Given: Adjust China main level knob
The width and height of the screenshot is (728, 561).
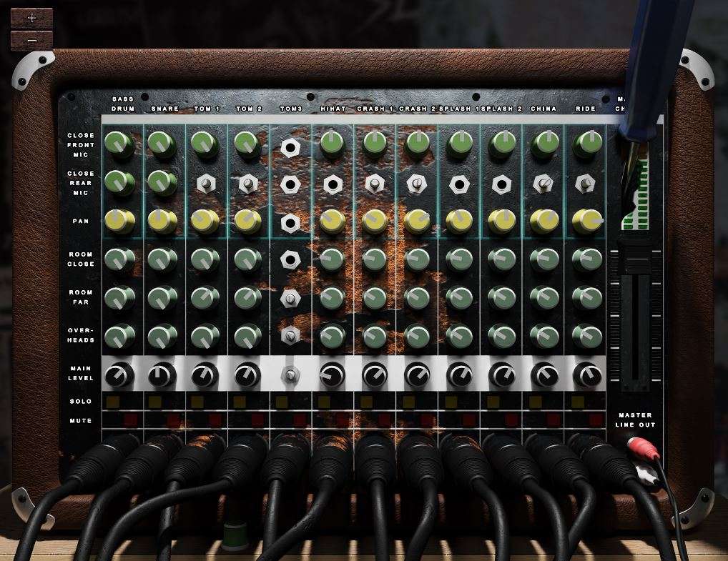Looking at the screenshot, I should coord(544,375).
